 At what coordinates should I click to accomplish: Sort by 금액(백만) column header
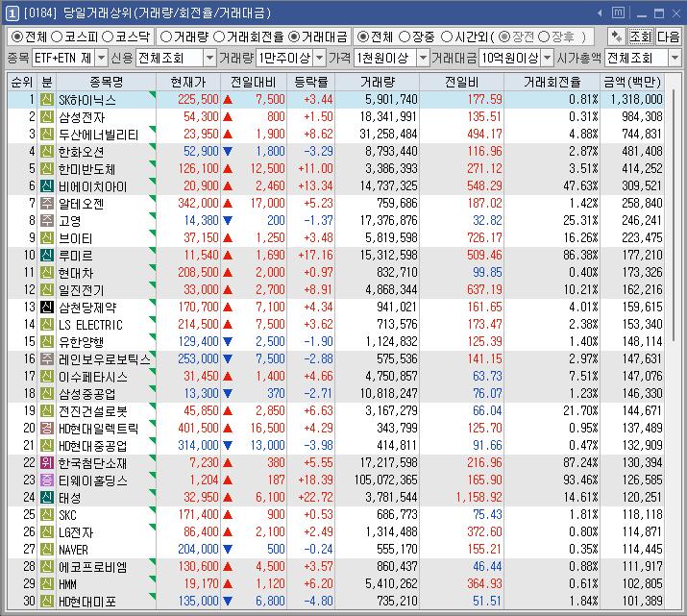coord(632,82)
